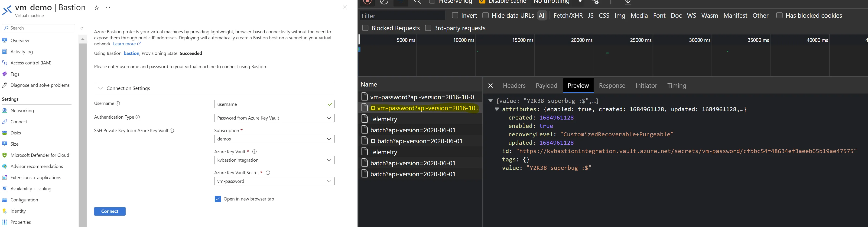Click the Username info icon
868x227 pixels.
click(118, 103)
